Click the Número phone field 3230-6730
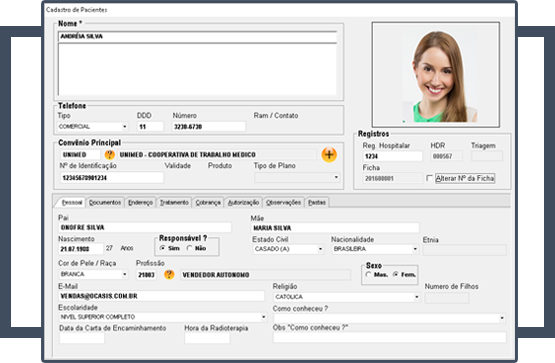Viewport: 555px width, 363px height. pyautogui.click(x=208, y=127)
